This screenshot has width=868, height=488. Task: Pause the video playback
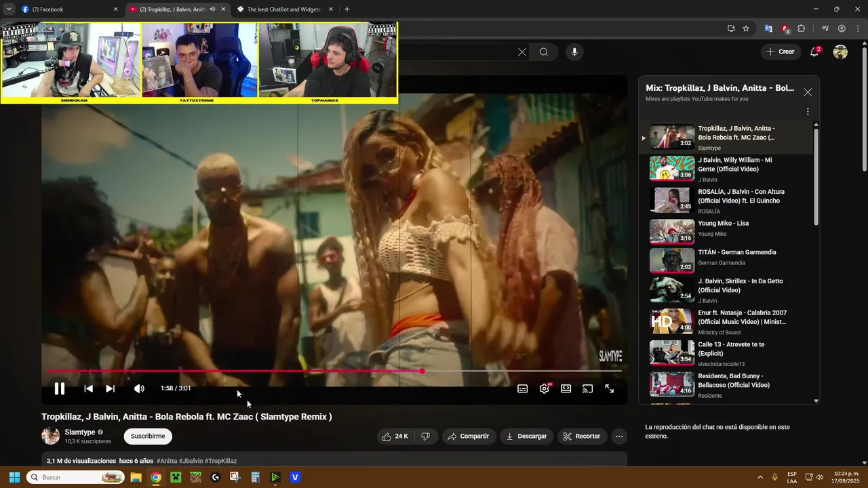pyautogui.click(x=60, y=388)
